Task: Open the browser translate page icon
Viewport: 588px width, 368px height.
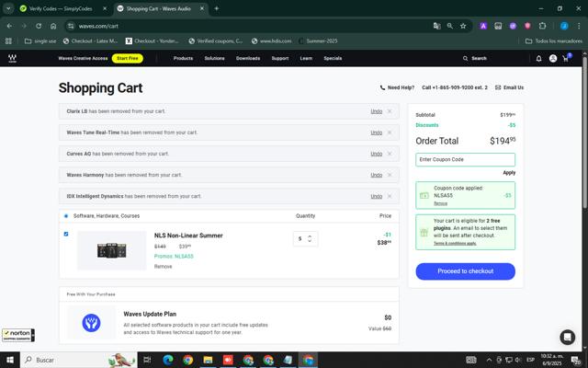Action: (x=437, y=26)
